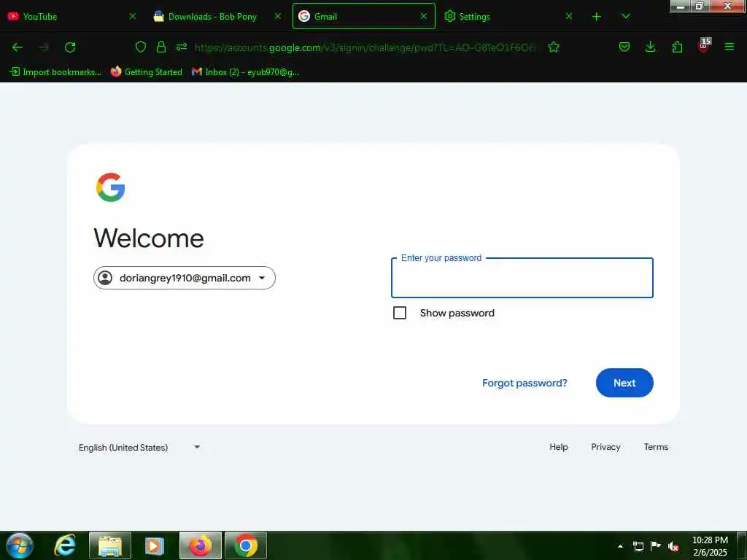Image resolution: width=747 pixels, height=560 pixels.
Task: Click the padlock site security icon
Action: click(x=161, y=47)
